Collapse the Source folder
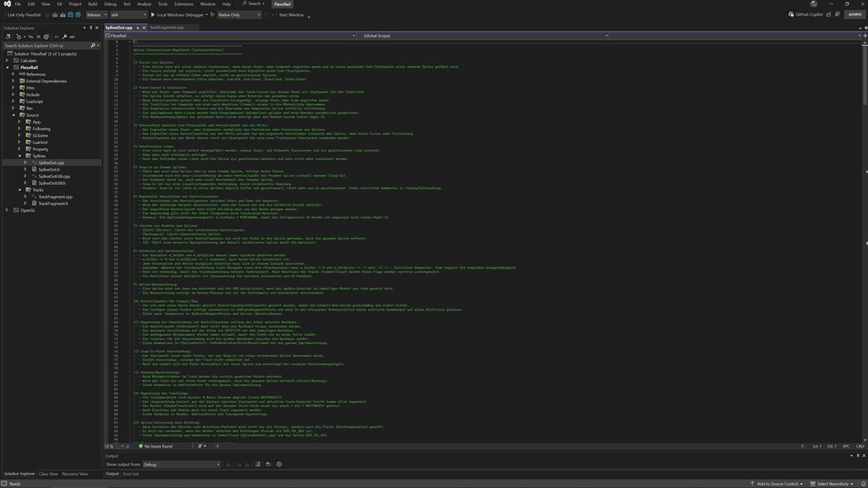 click(13, 115)
